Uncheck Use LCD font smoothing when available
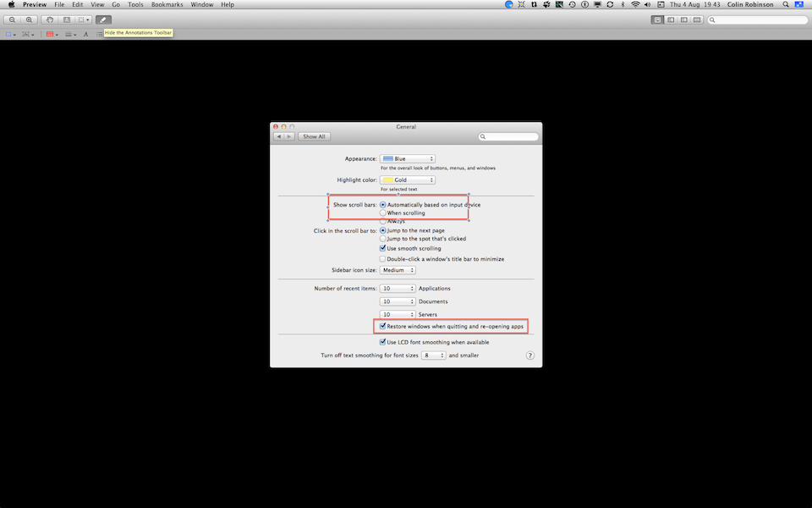 383,341
